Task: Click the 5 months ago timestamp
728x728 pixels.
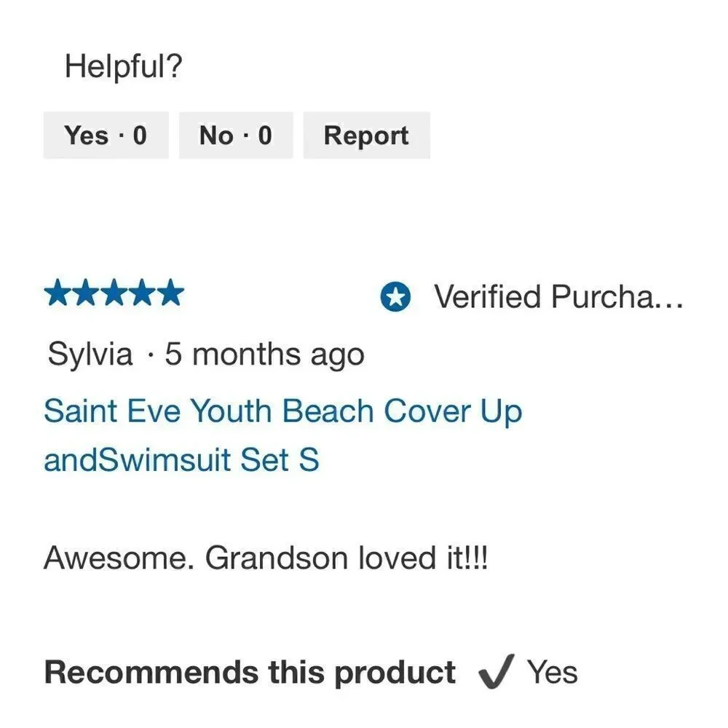Action: 265,355
